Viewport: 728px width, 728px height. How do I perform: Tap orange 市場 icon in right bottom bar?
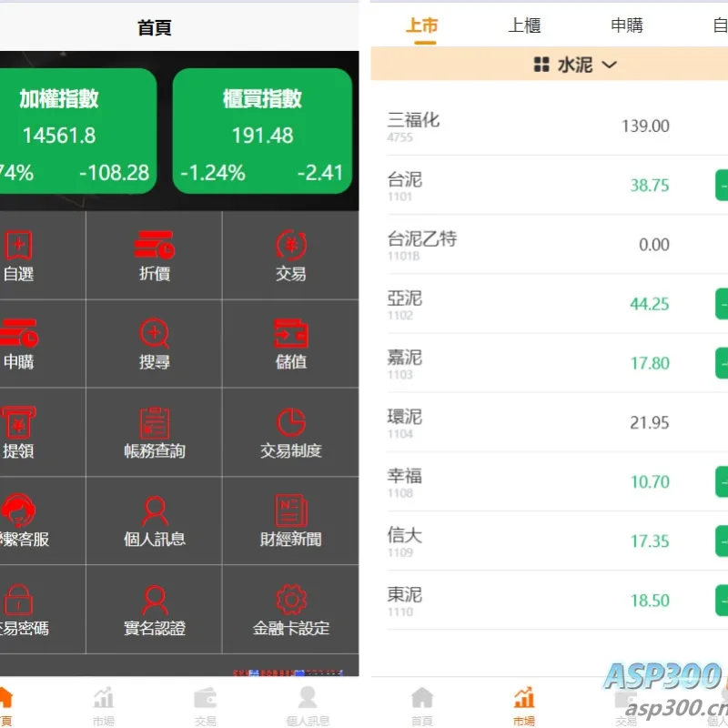524,697
